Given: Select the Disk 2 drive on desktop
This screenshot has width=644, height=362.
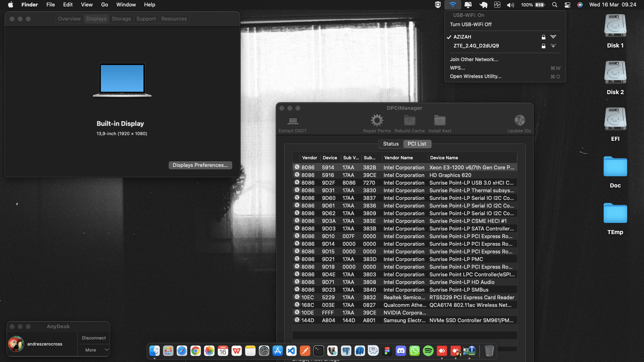Looking at the screenshot, I should click(615, 73).
